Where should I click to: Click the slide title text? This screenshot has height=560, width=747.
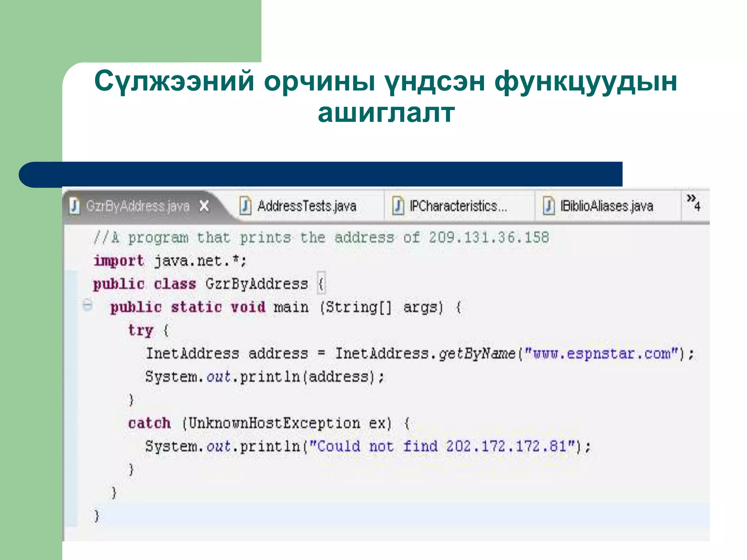(x=386, y=97)
